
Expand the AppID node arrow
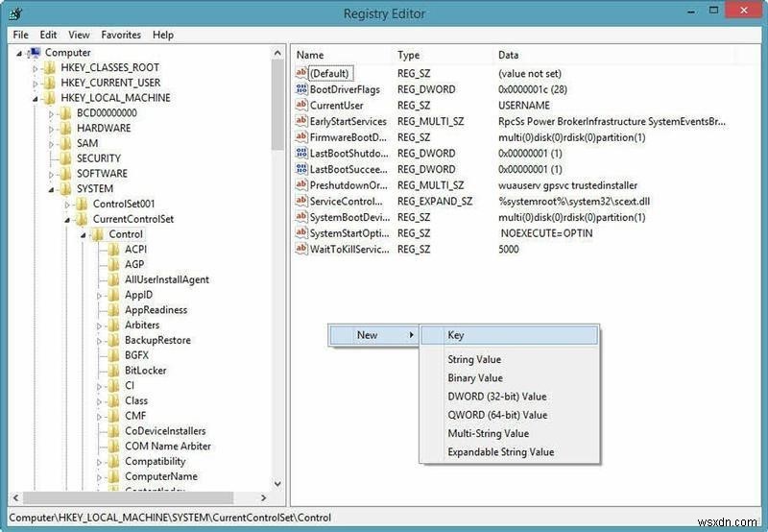click(99, 296)
